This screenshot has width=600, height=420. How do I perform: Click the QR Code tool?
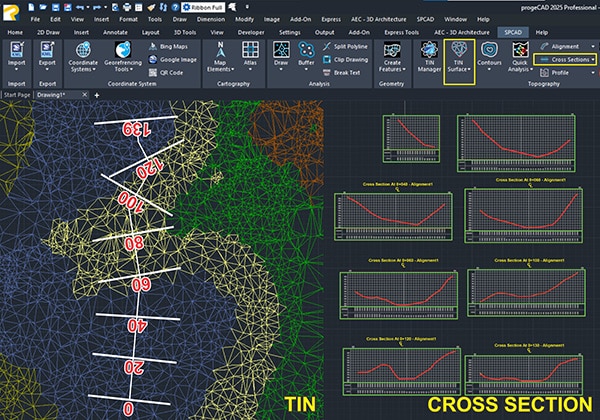pyautogui.click(x=170, y=72)
